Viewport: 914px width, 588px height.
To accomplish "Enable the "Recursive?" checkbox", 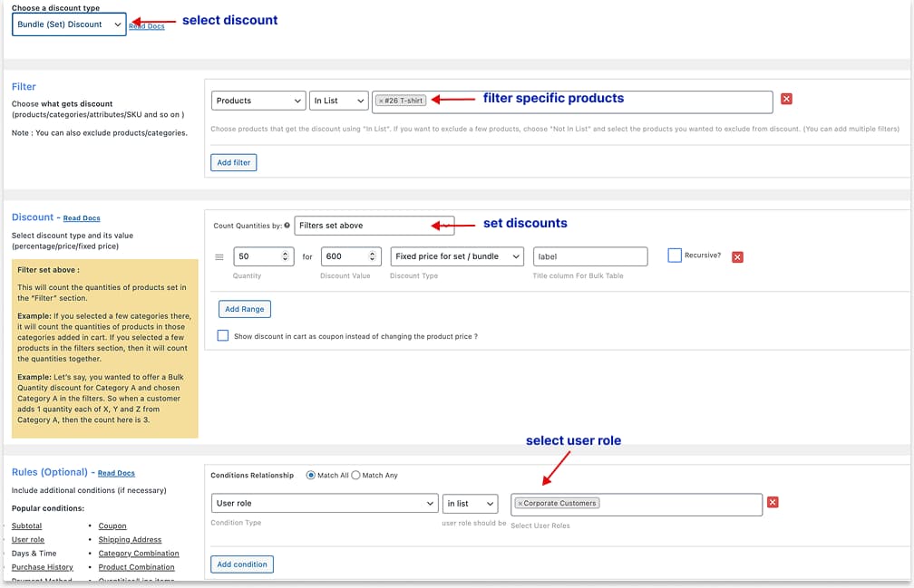I will click(x=676, y=255).
